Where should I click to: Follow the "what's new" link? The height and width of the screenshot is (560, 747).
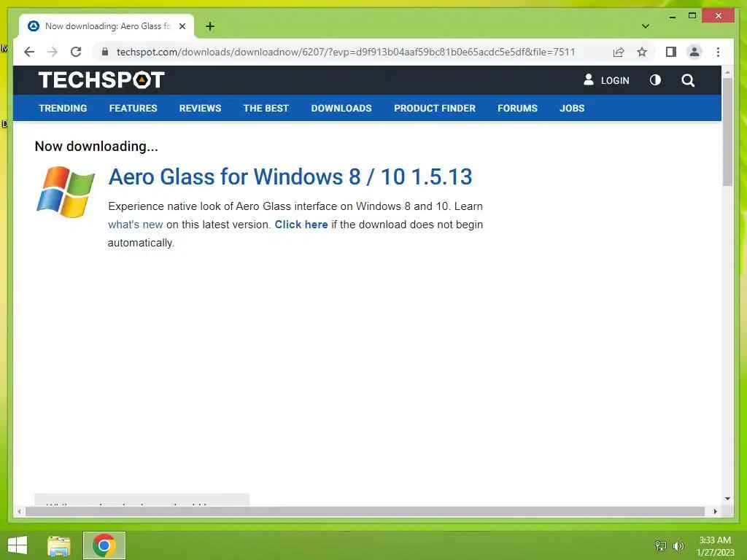(135, 225)
